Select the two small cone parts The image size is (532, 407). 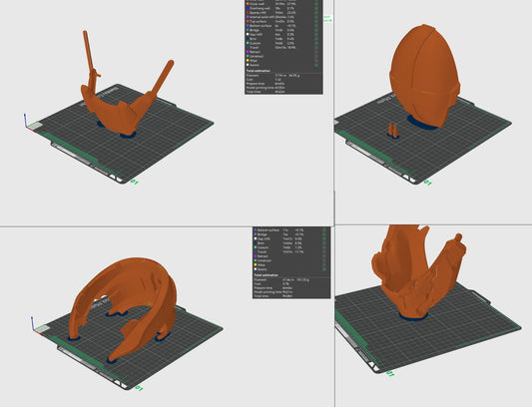click(x=393, y=130)
